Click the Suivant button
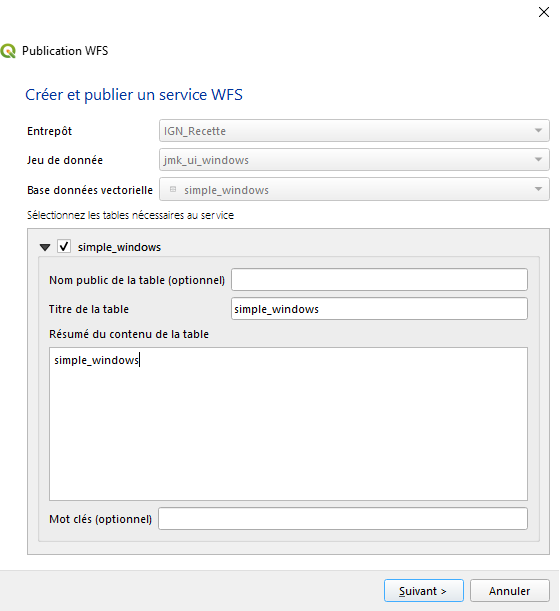The width and height of the screenshot is (560, 611). tap(424, 591)
